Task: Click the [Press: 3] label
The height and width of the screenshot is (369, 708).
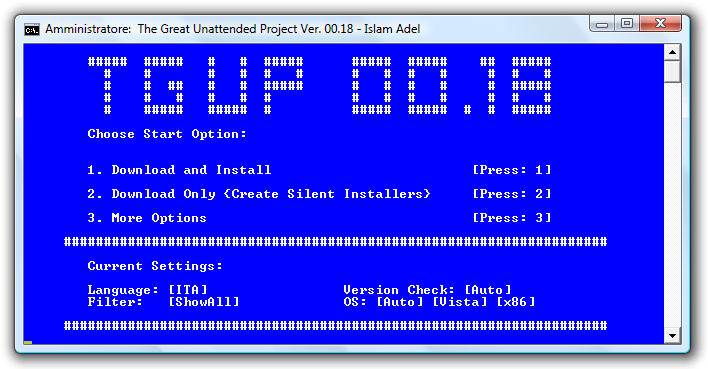Action: [x=512, y=218]
